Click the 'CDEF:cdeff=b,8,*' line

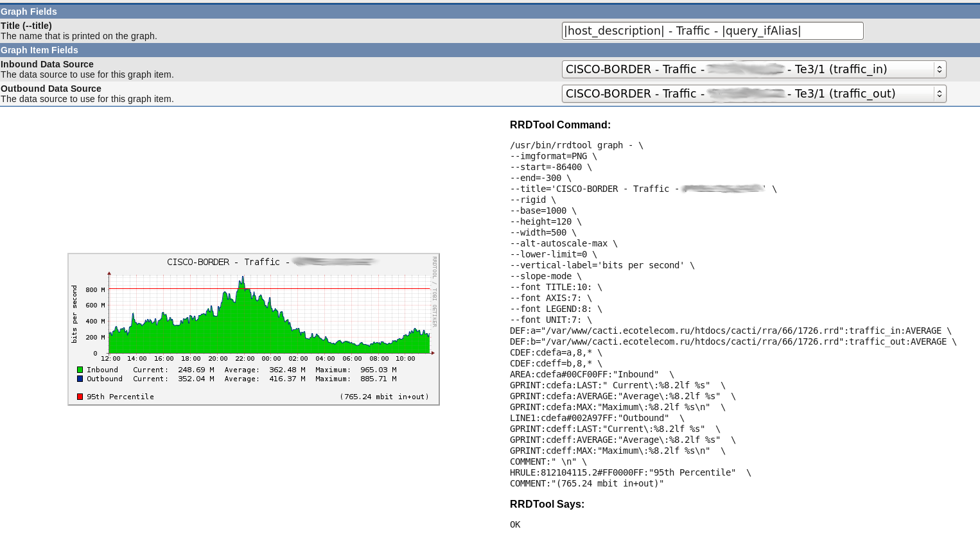pyautogui.click(x=556, y=363)
